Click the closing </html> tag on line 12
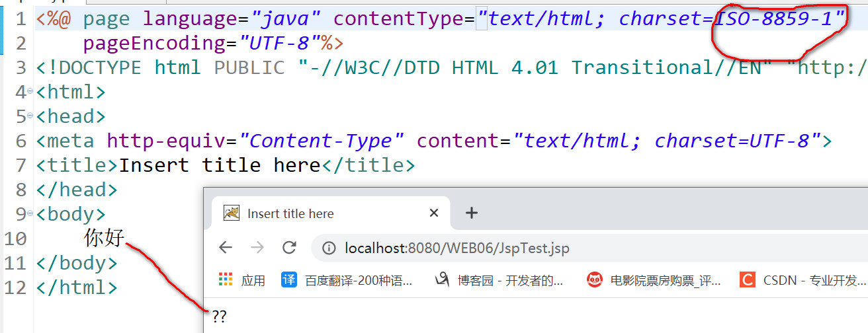868x333 pixels. [77, 287]
